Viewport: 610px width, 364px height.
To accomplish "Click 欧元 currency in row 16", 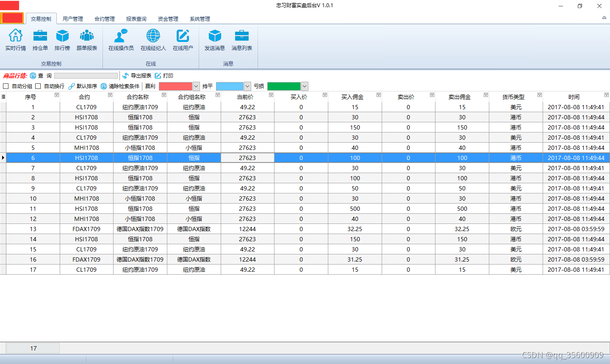I will coord(516,259).
